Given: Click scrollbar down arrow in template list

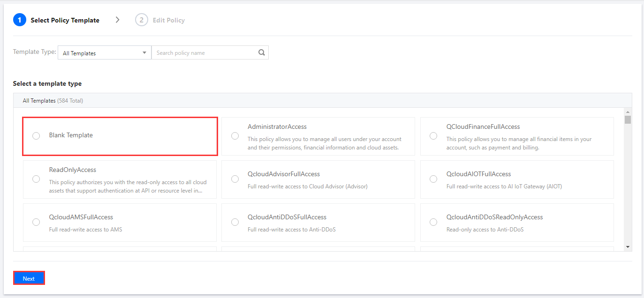Looking at the screenshot, I should pos(628,247).
